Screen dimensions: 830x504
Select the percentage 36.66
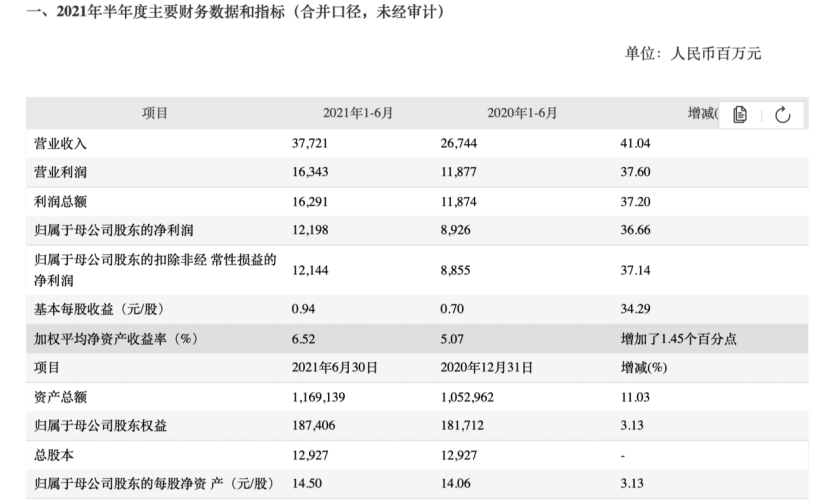click(x=635, y=230)
